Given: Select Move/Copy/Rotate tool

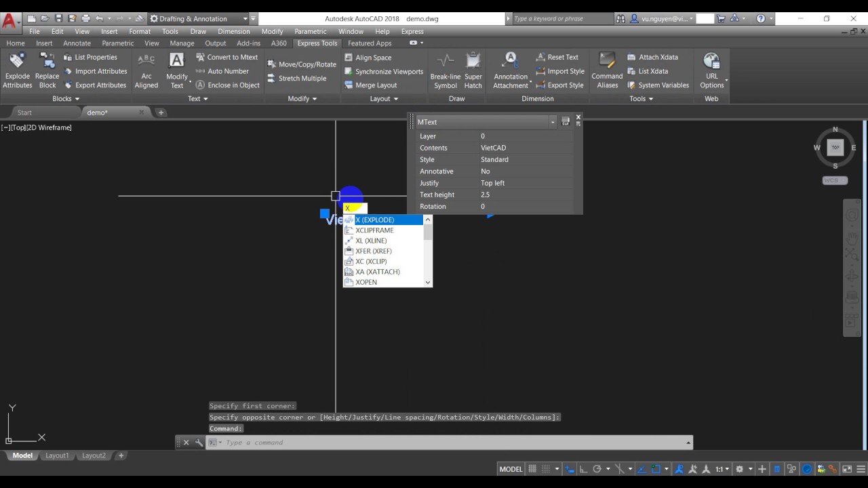Looking at the screenshot, I should pos(302,64).
